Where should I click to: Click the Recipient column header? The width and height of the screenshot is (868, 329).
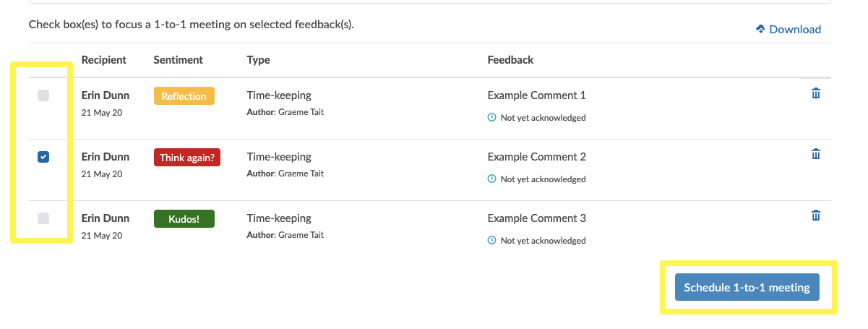[104, 60]
